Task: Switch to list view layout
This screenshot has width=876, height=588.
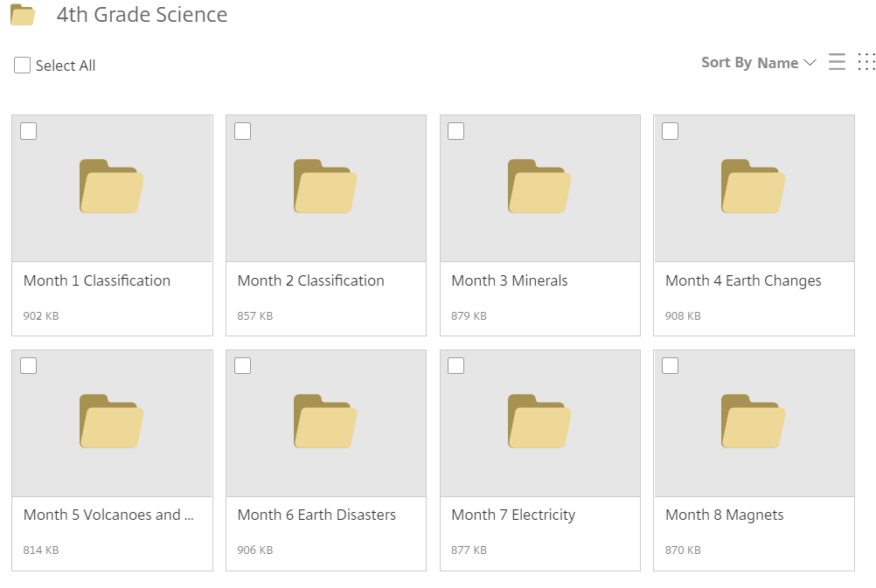Action: [837, 62]
